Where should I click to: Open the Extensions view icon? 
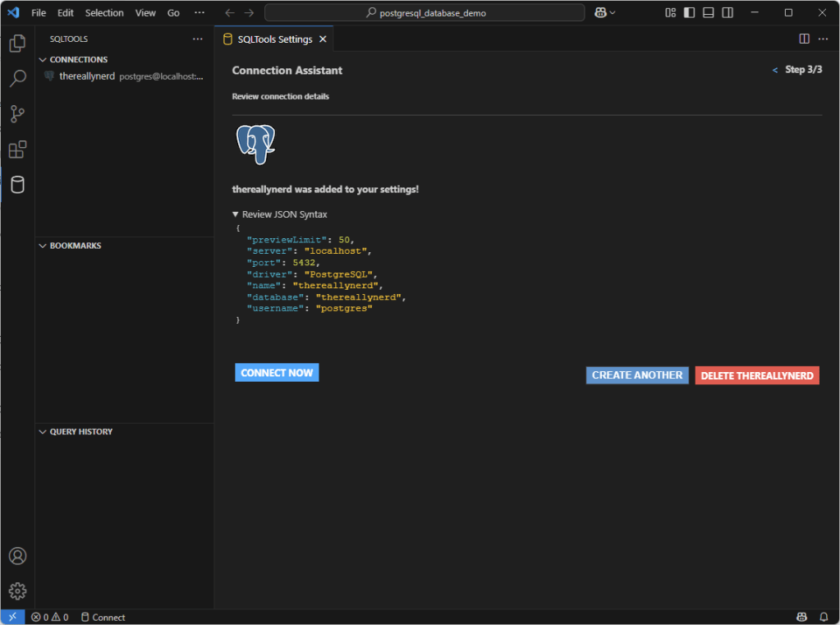click(17, 149)
